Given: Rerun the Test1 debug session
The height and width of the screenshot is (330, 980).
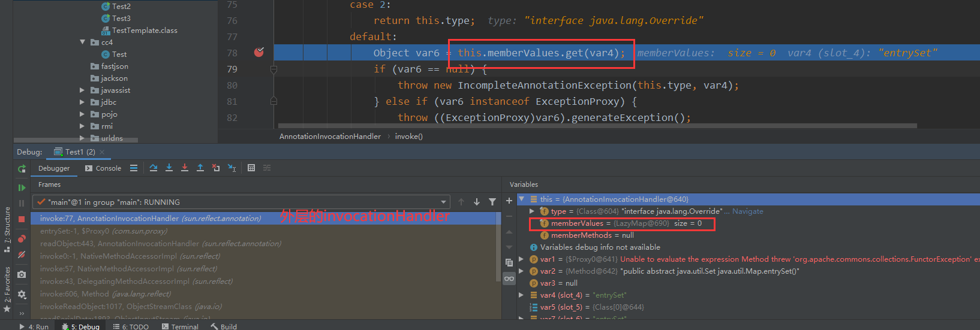Looking at the screenshot, I should click(22, 169).
